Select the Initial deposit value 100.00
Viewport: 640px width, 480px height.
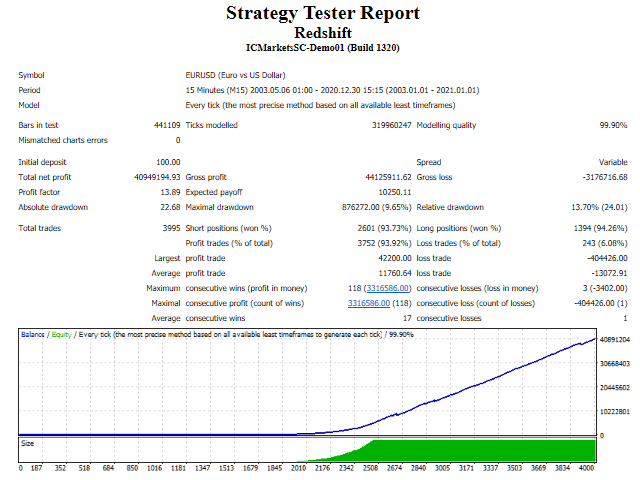tap(165, 162)
